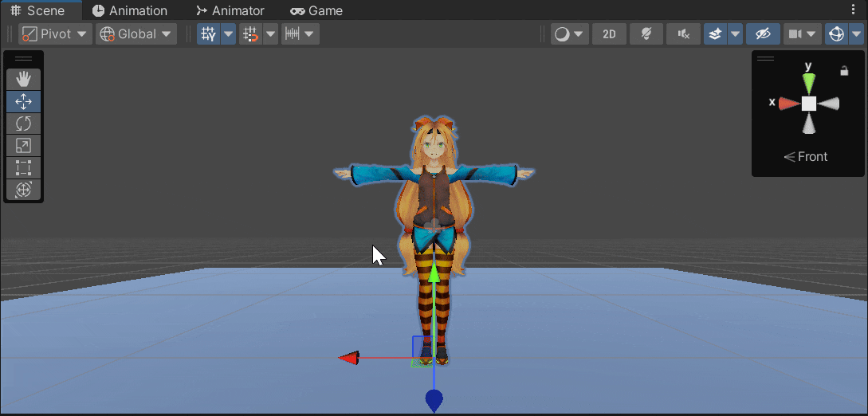Open the Global handle rotation dropdown

coord(136,33)
